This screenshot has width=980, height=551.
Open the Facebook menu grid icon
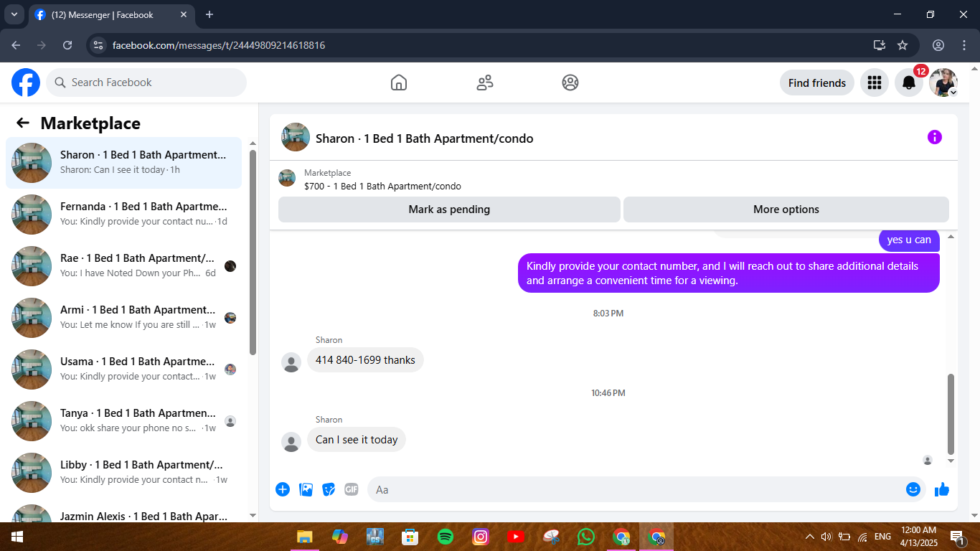pos(874,83)
